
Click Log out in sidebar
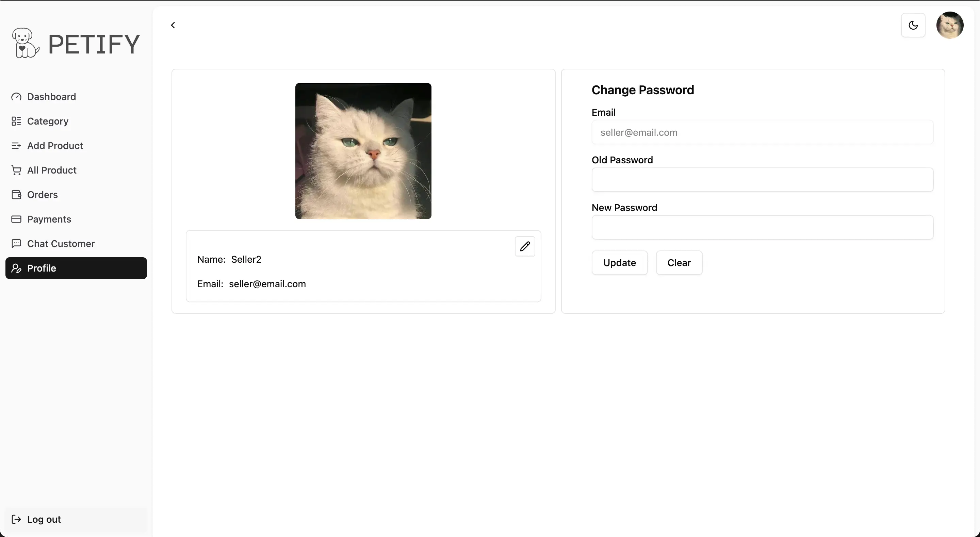tap(44, 520)
